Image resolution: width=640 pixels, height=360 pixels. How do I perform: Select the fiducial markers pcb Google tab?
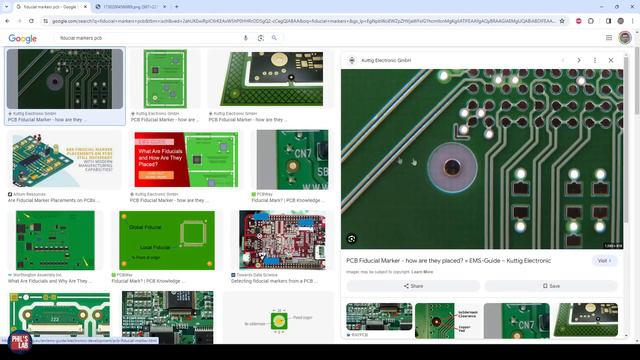click(51, 7)
